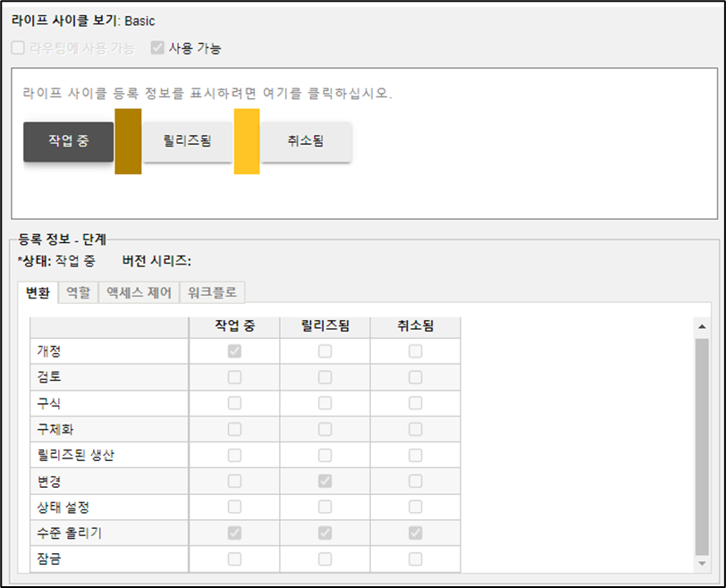The height and width of the screenshot is (588, 726).
Task: Toggle 구식 checkbox in 릴리즈됨 column
Action: 325,403
